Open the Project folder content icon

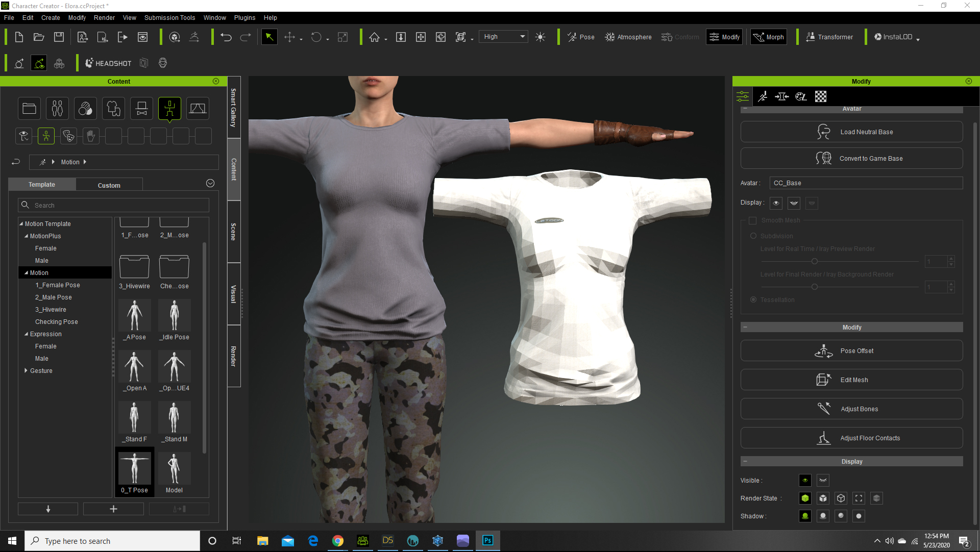coord(29,108)
